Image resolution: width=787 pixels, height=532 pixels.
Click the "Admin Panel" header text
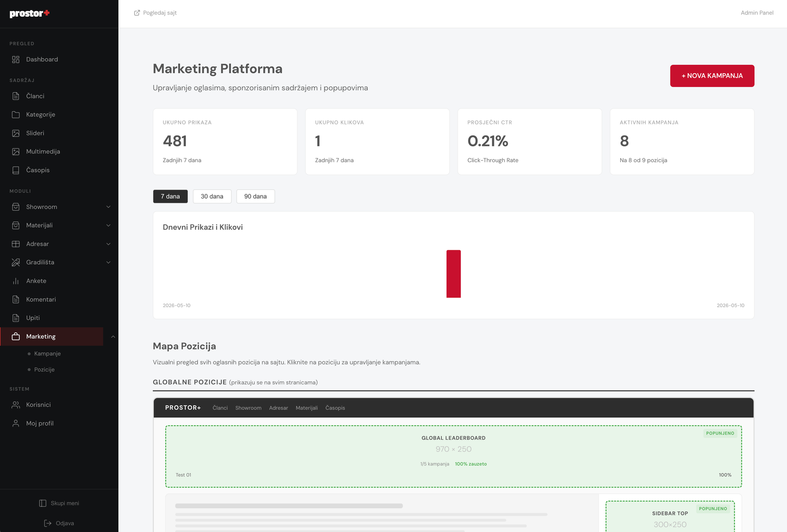pos(757,13)
